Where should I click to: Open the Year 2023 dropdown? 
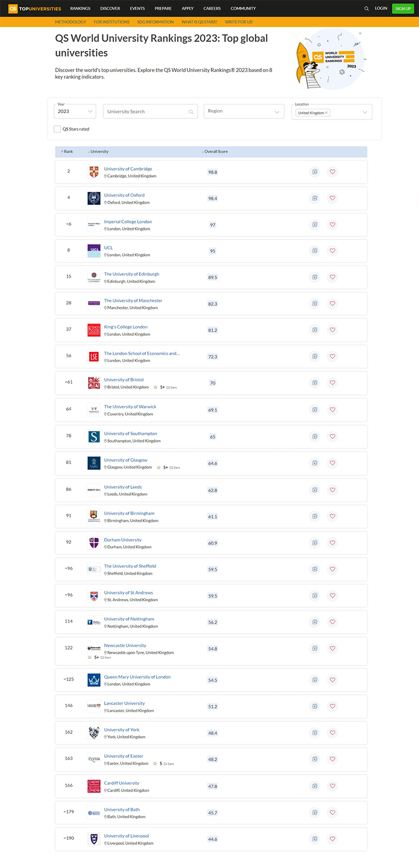pos(76,112)
